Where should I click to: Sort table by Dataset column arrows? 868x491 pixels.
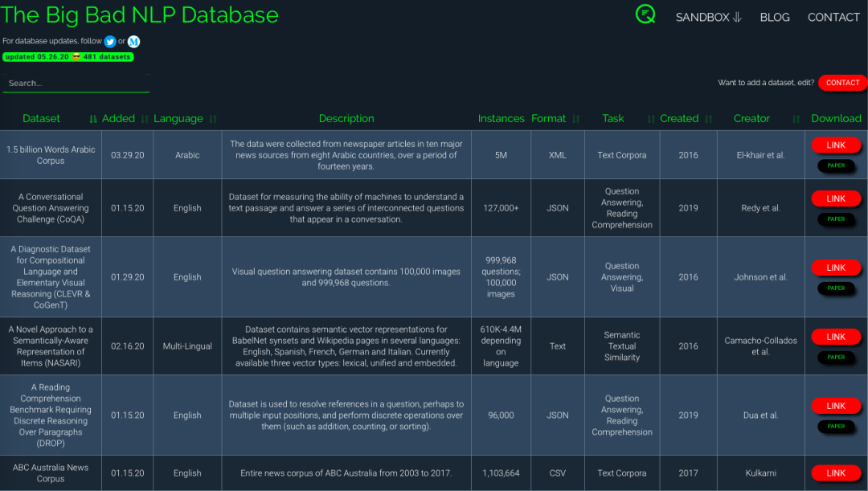93,119
